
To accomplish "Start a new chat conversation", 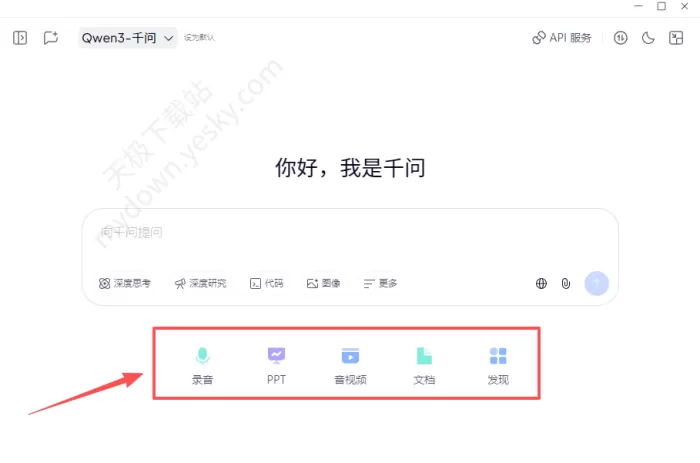I will (51, 38).
